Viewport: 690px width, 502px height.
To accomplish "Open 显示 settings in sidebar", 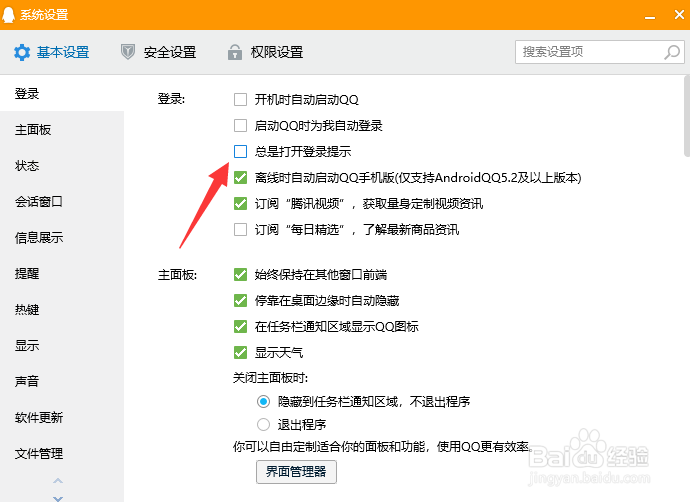I will pyautogui.click(x=62, y=345).
